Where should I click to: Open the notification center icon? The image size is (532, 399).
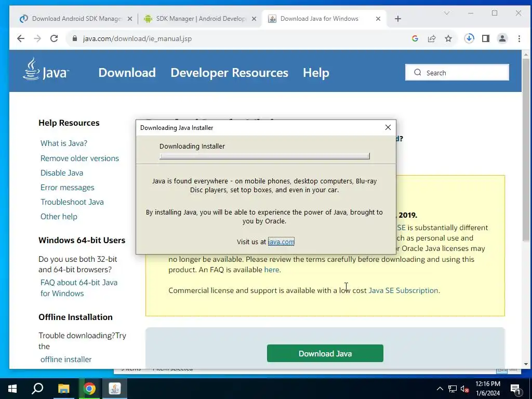(515, 389)
